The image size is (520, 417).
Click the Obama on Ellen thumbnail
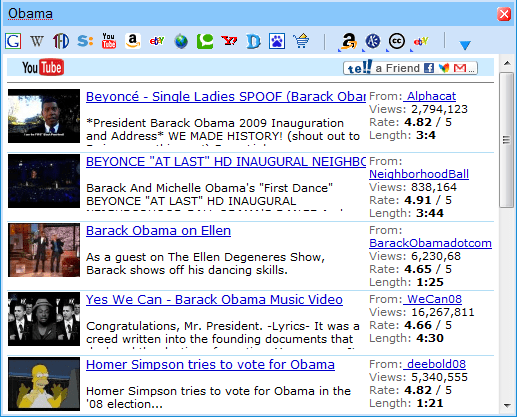(x=44, y=250)
